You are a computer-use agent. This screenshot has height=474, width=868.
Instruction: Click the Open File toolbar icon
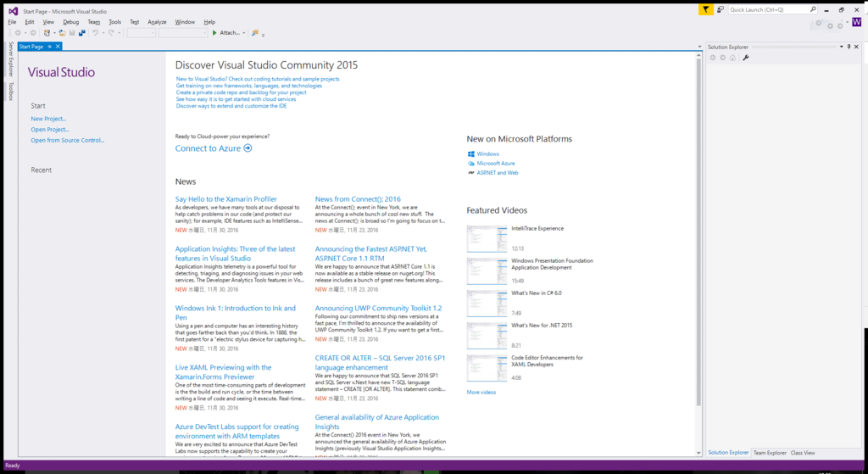click(x=62, y=33)
